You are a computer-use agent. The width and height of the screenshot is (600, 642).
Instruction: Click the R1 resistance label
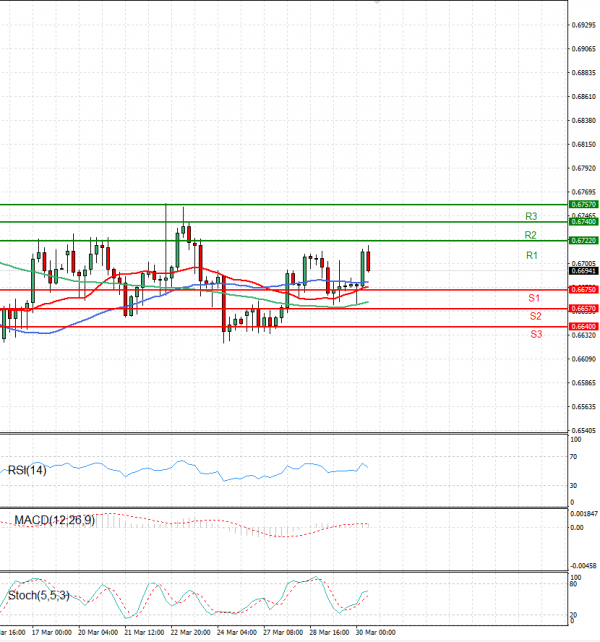(532, 256)
